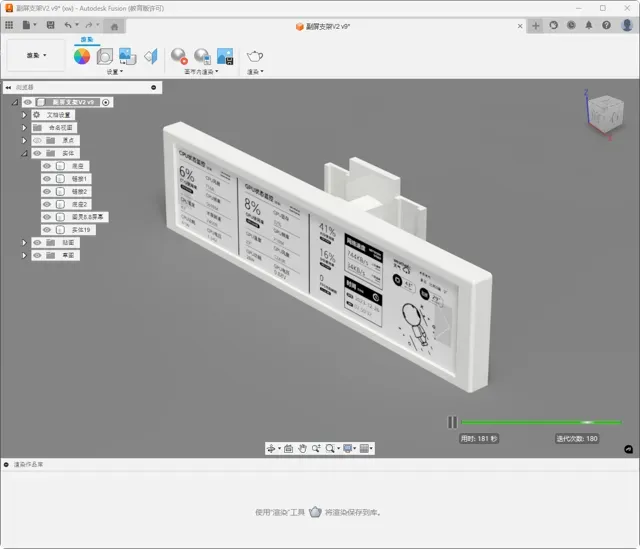640x549 pixels.
Task: Click the round icon at viewport bottom-right
Action: pos(629,449)
